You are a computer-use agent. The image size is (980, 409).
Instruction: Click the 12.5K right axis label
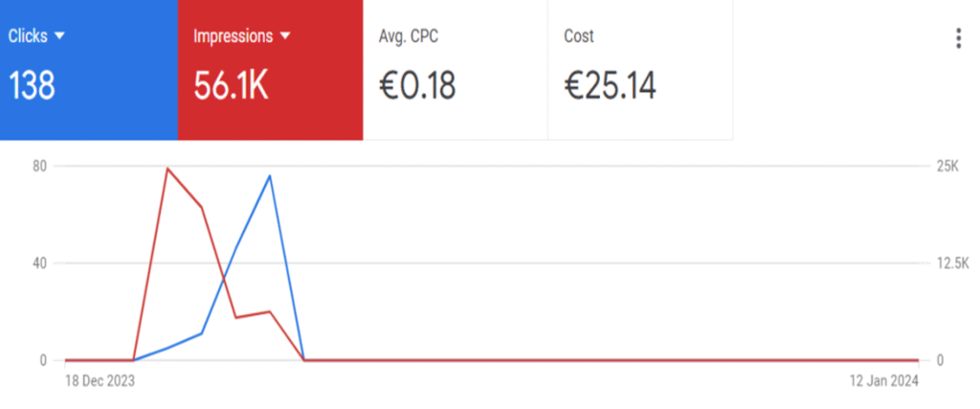(953, 263)
